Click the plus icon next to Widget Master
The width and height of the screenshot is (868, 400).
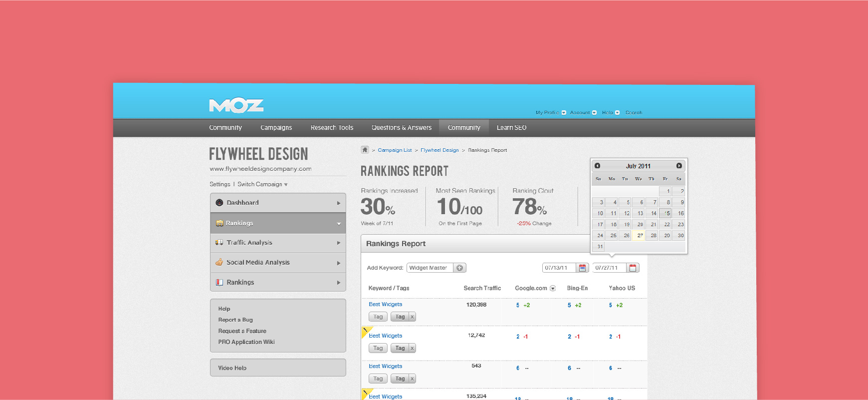459,268
